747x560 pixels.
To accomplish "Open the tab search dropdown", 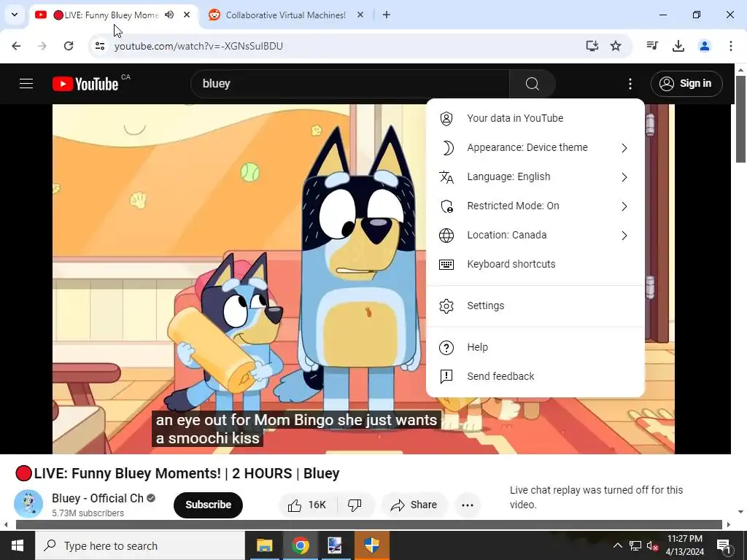I will (15, 15).
